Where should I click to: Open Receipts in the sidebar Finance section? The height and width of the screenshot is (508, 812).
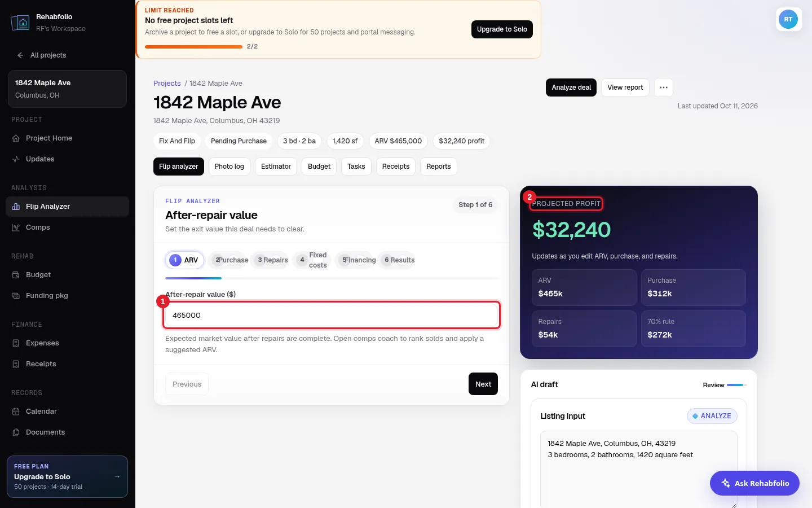pyautogui.click(x=67, y=364)
